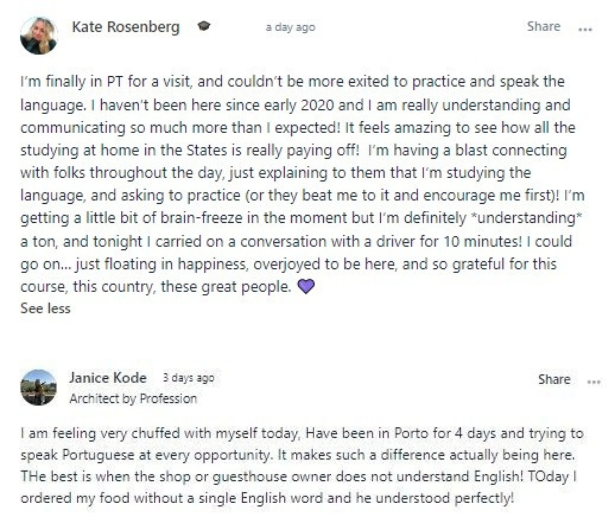This screenshot has width=615, height=526.
Task: Open three-dot menu on Kate's post
Action: tap(585, 28)
